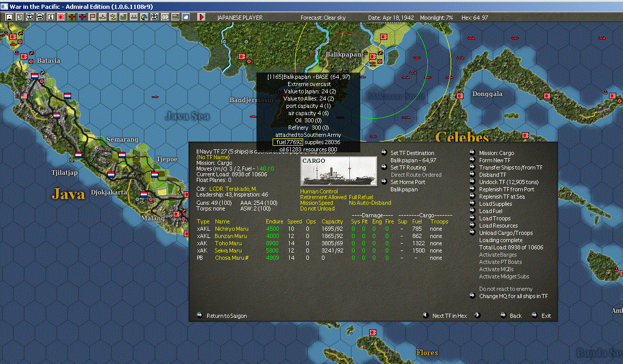Open ship Bunzan Maru
Viewport: 623px width, 364px height.
[230, 236]
